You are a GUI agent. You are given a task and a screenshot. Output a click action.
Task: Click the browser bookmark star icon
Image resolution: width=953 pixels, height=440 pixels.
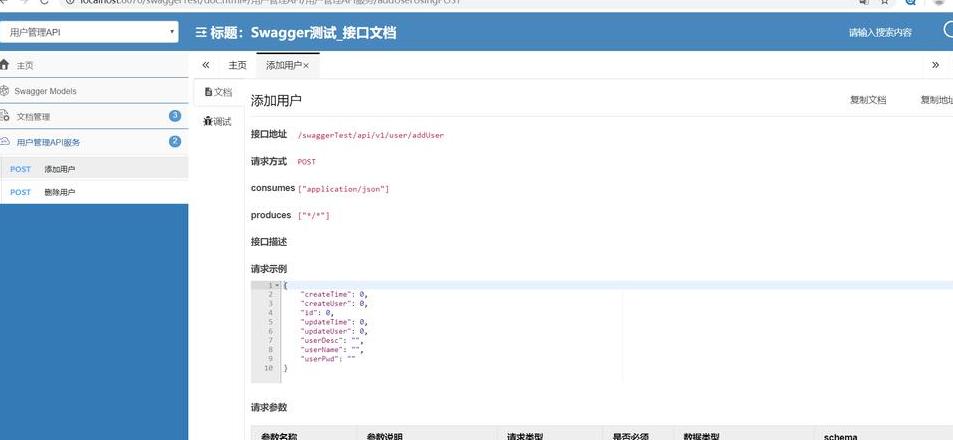[884, 2]
